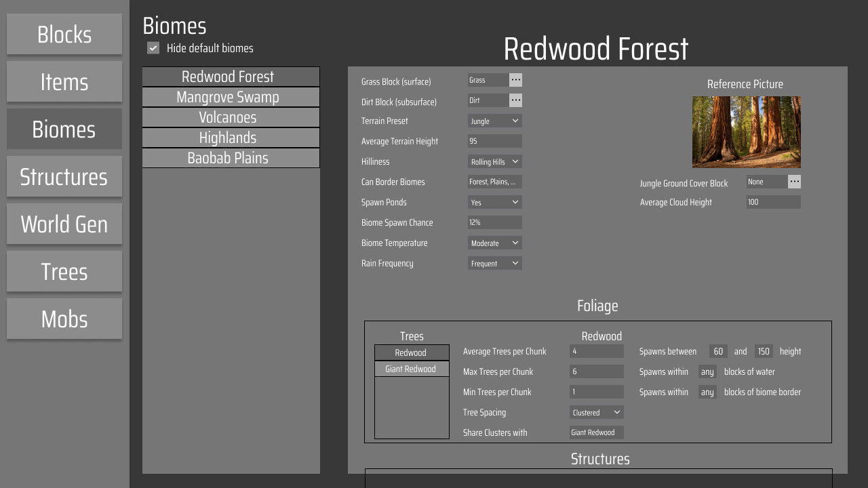This screenshot has width=868, height=488.
Task: Open the Grass Block texture browser
Action: point(515,80)
